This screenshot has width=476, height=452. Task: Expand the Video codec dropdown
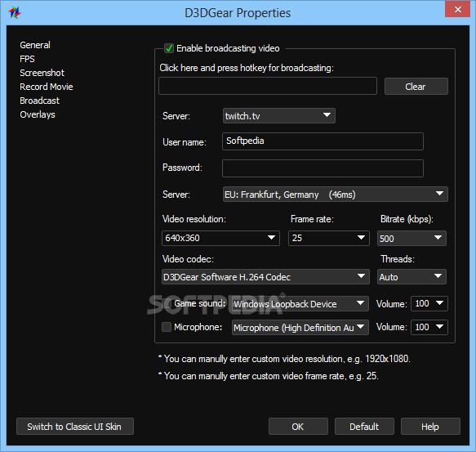265,277
